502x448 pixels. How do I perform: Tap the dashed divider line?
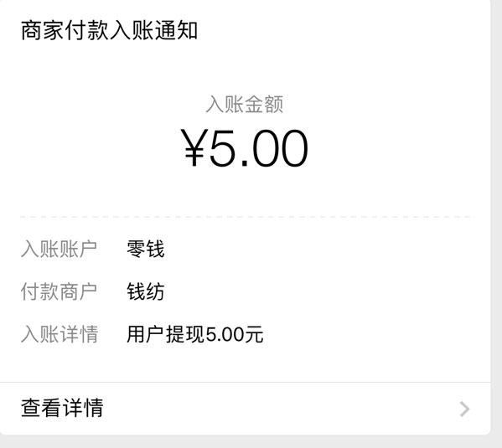point(246,217)
